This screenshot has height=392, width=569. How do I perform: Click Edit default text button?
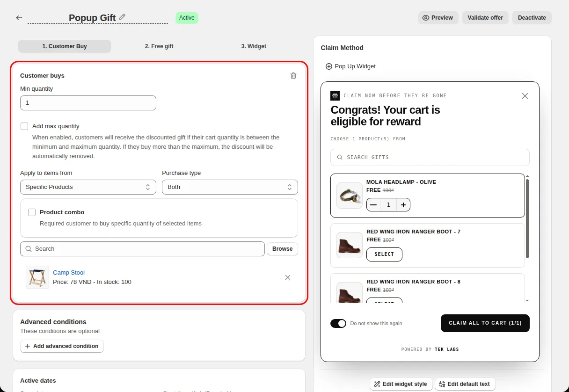click(465, 384)
